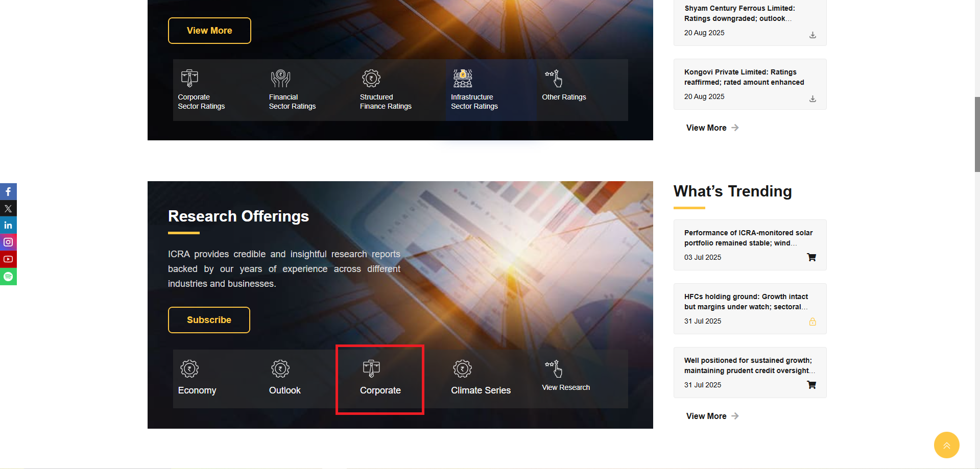Click lock icon on HFCs report
The image size is (980, 469).
(x=812, y=322)
